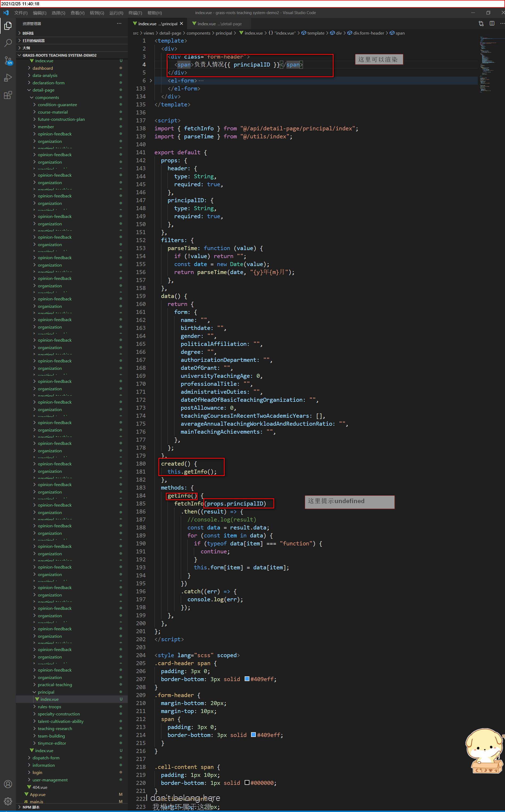Expand the course-material folder
Image resolution: width=505 pixels, height=812 pixels.
pyautogui.click(x=72, y=112)
